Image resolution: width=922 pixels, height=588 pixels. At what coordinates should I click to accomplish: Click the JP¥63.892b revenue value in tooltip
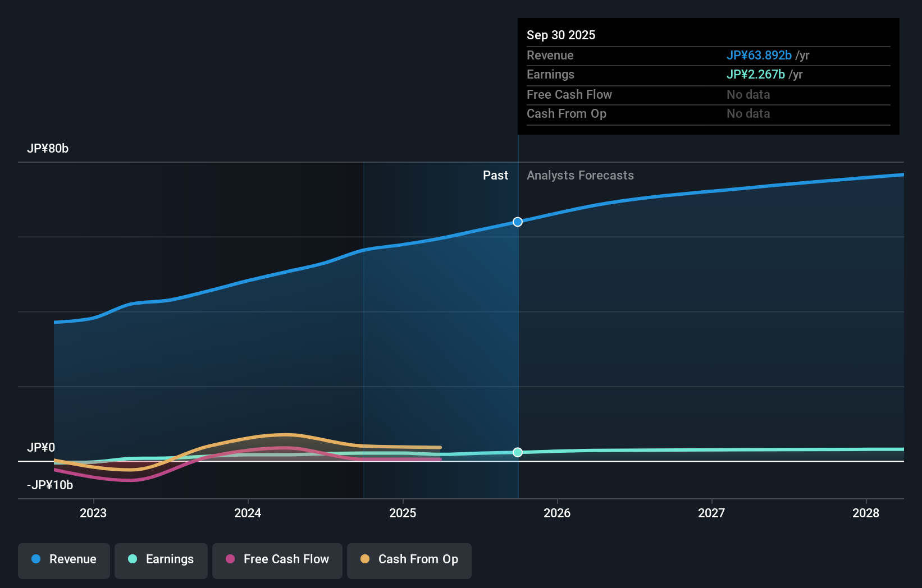760,56
